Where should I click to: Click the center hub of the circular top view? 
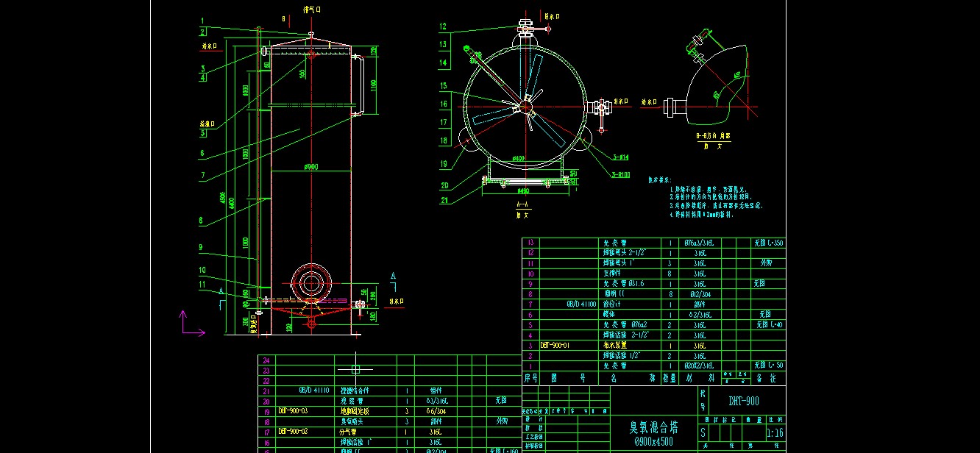tap(526, 107)
